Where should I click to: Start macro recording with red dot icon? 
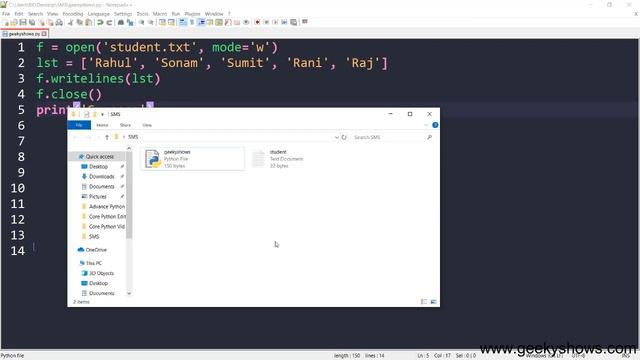pyautogui.click(x=257, y=22)
